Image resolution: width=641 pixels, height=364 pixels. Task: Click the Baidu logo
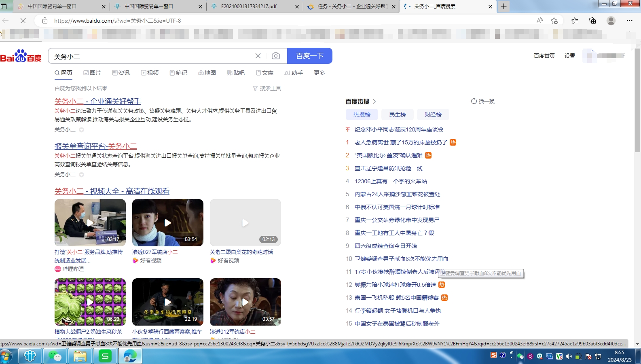pyautogui.click(x=21, y=56)
